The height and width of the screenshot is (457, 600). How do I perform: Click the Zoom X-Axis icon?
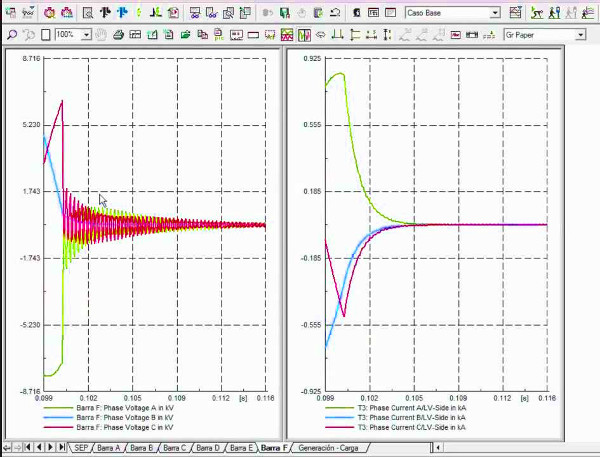[371, 35]
